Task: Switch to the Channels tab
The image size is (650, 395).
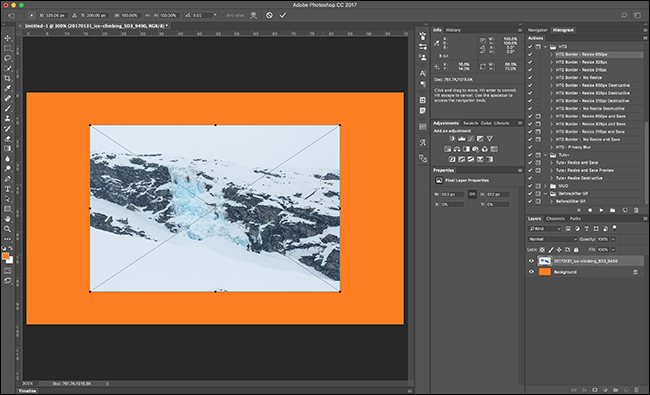Action: click(x=555, y=218)
